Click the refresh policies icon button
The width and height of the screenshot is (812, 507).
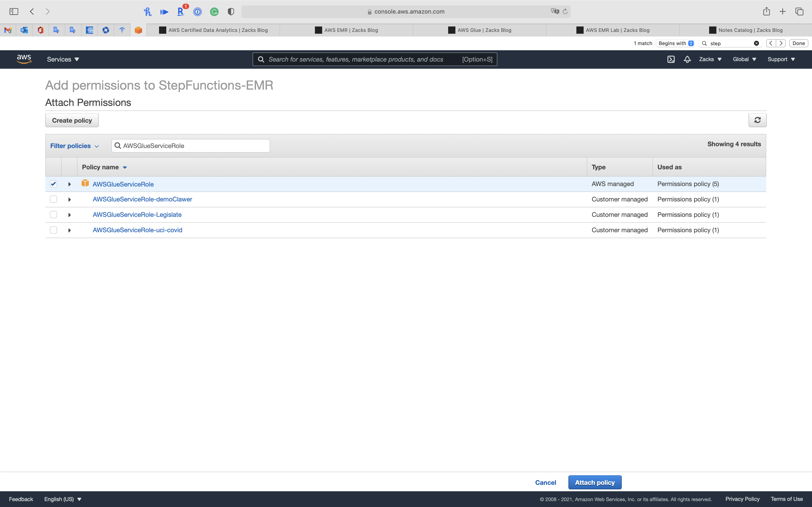point(757,120)
